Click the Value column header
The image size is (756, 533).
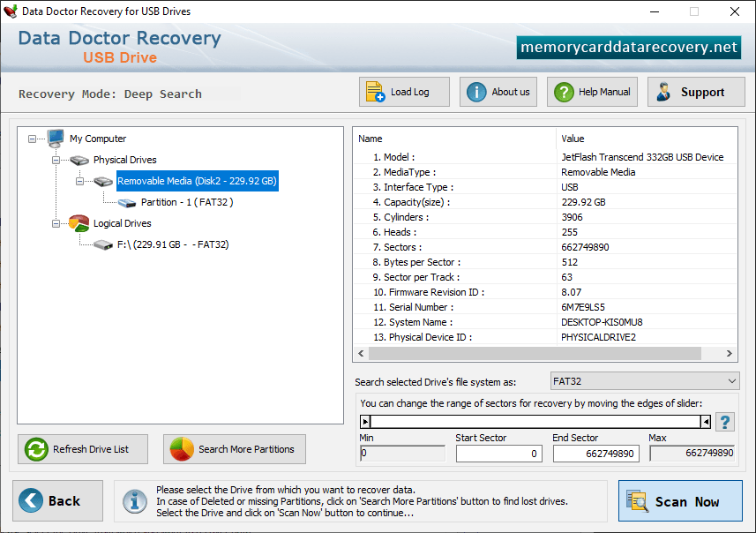(x=647, y=139)
